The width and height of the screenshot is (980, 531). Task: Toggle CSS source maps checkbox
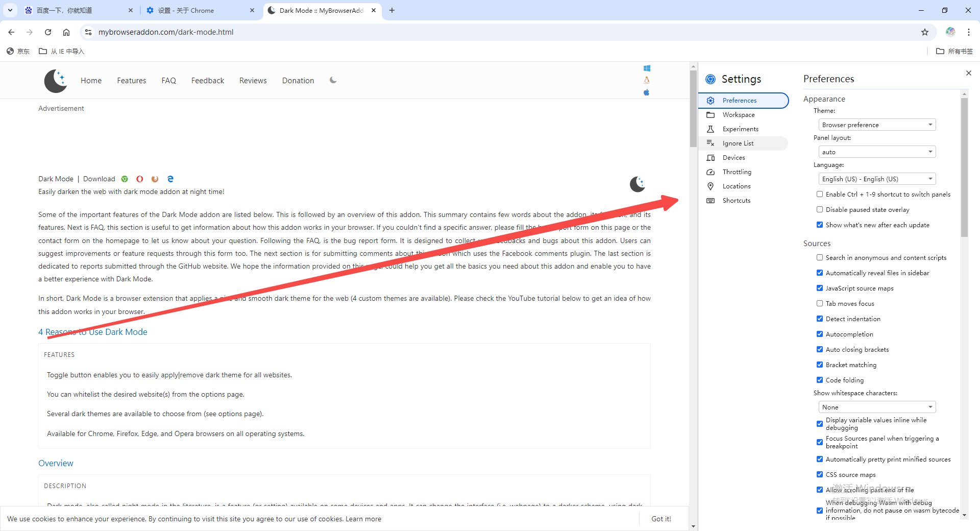820,474
